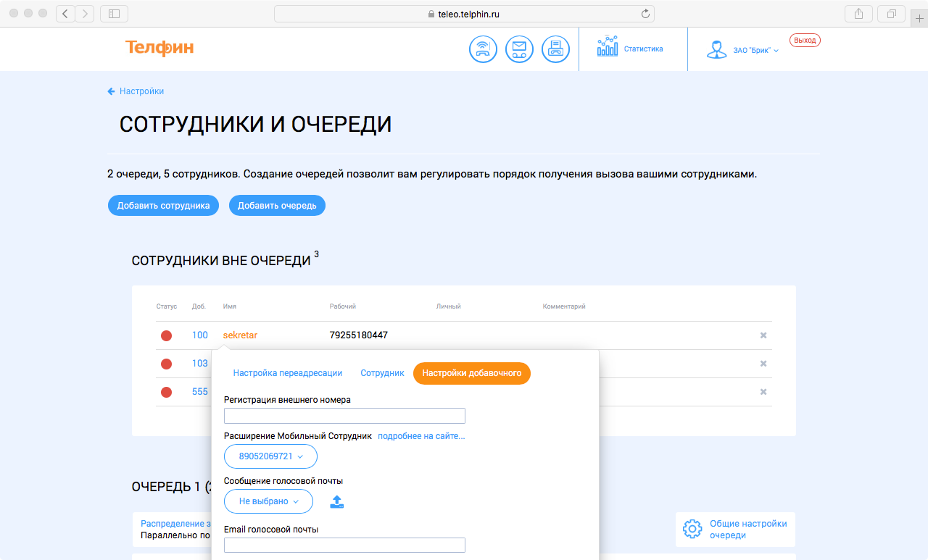
Task: Click the user profile icon near ЗАО "Брик"
Action: point(717,49)
